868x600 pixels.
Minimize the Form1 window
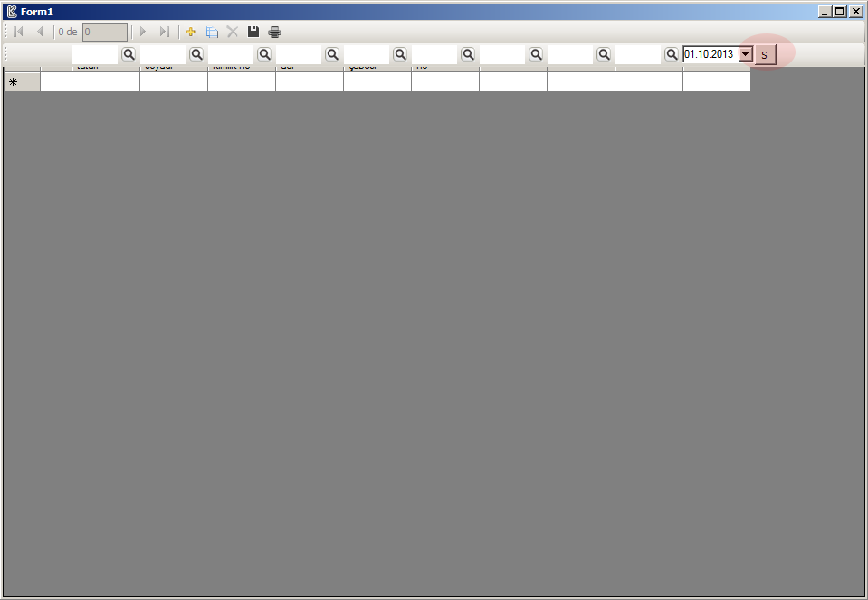pyautogui.click(x=825, y=12)
